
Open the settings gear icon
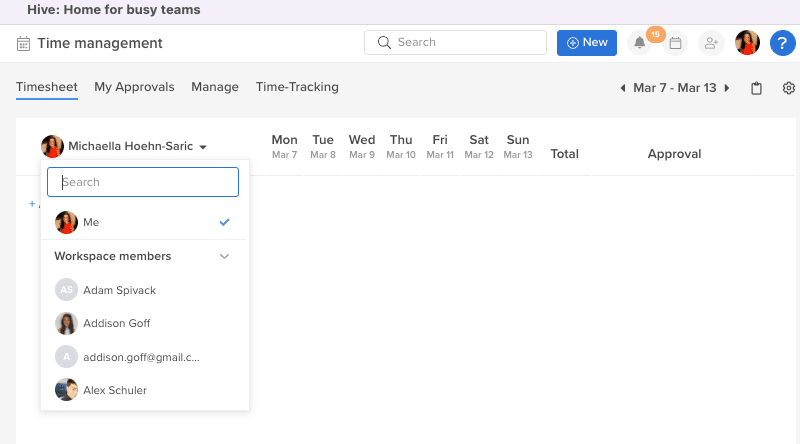click(x=788, y=88)
